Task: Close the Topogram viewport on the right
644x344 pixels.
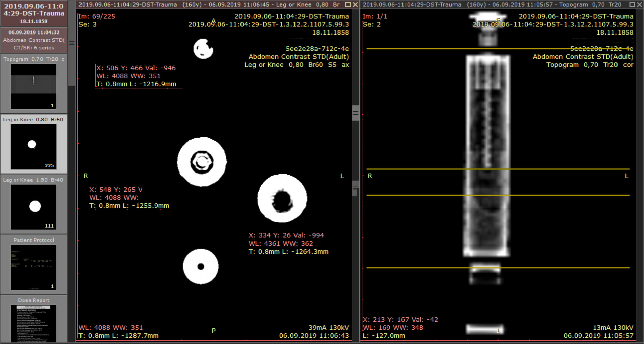Action: (x=639, y=5)
